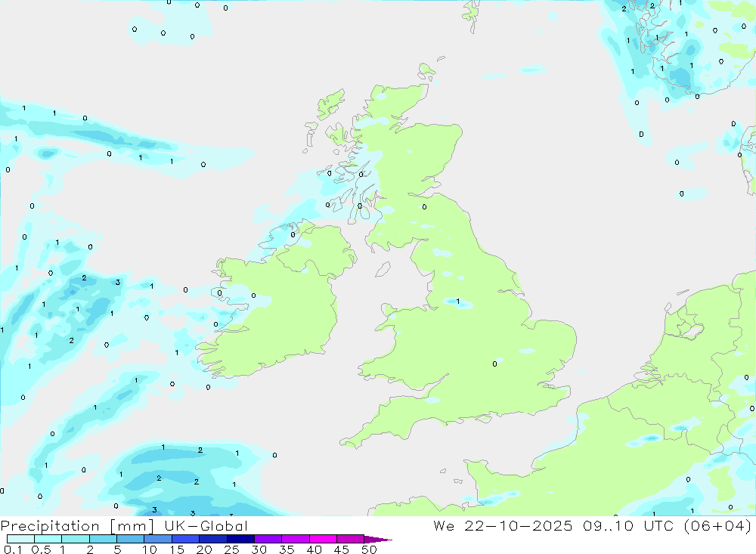Select the 45–50 mm legend color swatch
756x554 pixels.
351,539
